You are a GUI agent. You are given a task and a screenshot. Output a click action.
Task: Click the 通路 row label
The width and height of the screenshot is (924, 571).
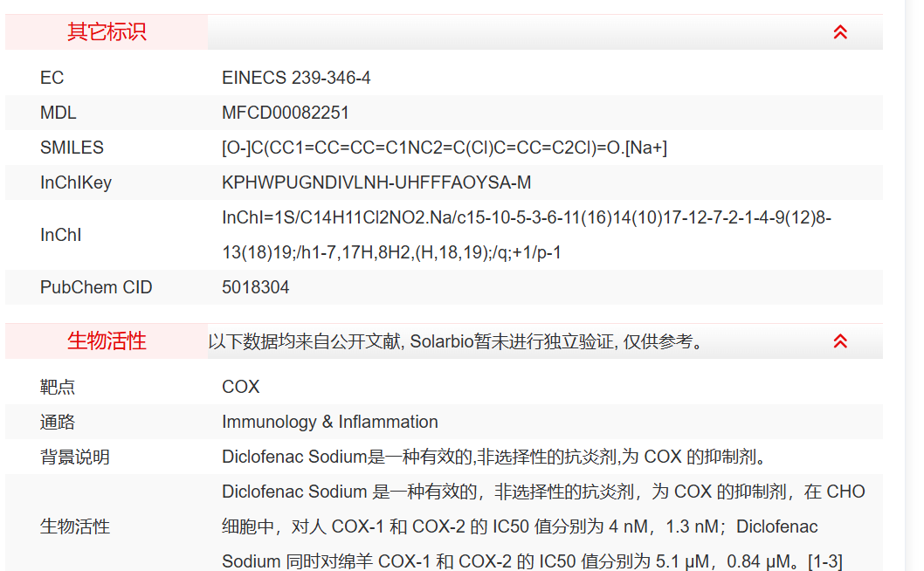58,422
